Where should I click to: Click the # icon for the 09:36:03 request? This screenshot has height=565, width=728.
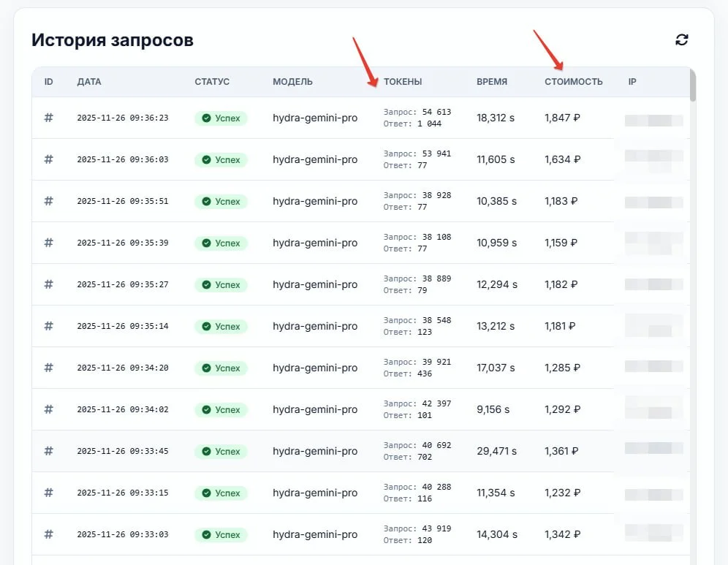pos(49,159)
